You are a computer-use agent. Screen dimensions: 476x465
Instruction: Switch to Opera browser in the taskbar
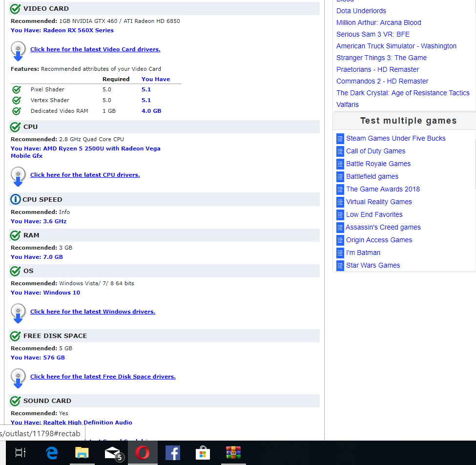point(143,453)
